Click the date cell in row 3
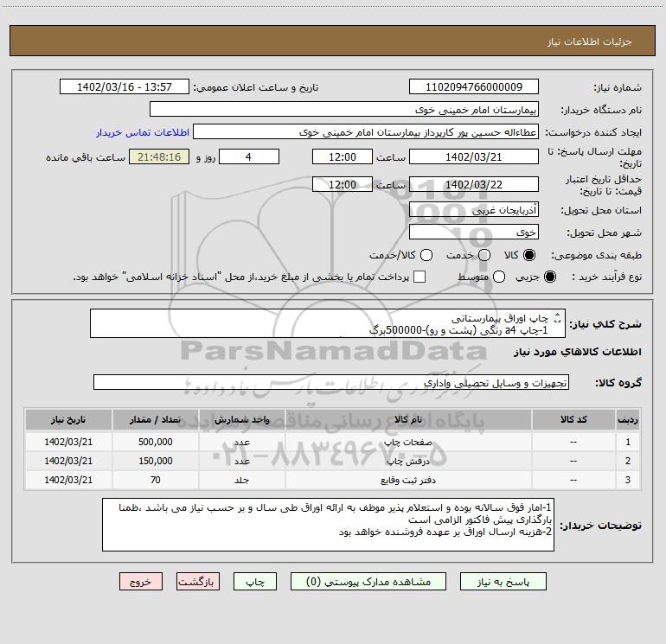 point(68,480)
